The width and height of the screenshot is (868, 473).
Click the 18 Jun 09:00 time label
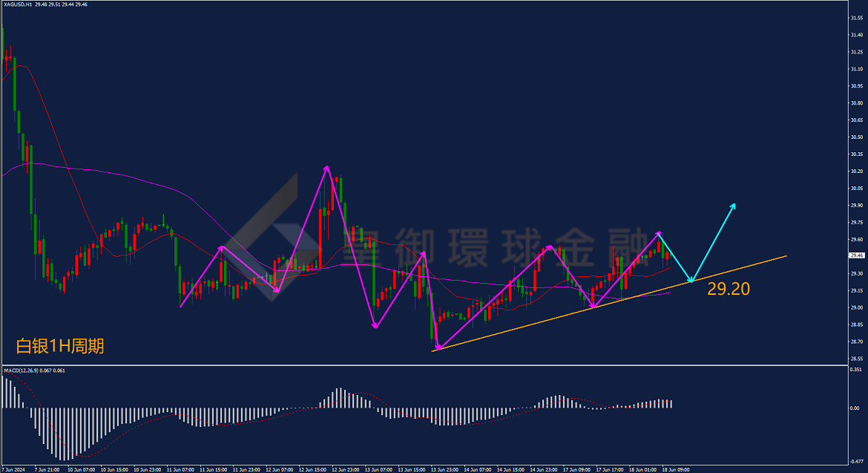(676, 470)
